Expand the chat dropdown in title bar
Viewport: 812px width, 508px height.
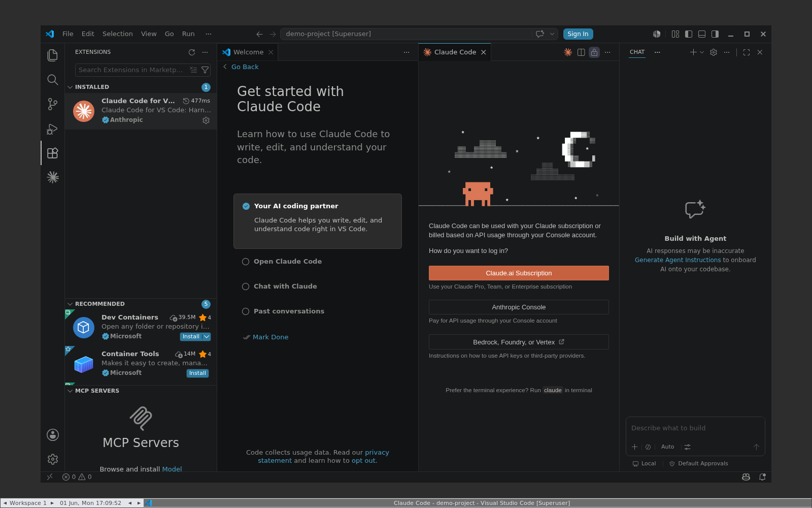point(552,34)
